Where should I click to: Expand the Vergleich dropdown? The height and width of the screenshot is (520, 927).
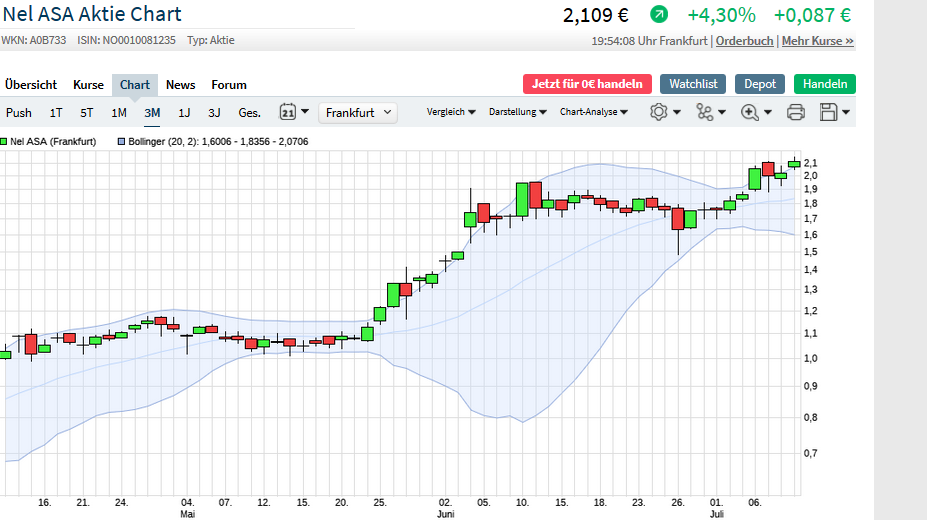tap(451, 112)
